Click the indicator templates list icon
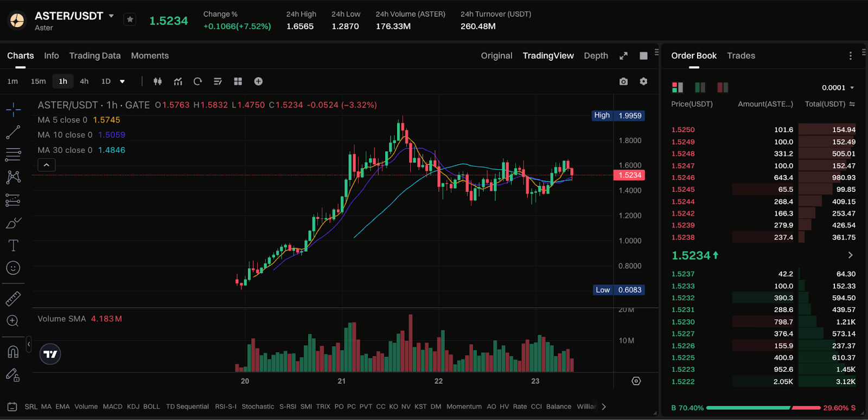Viewport: 868px width, 420px height. pos(218,81)
